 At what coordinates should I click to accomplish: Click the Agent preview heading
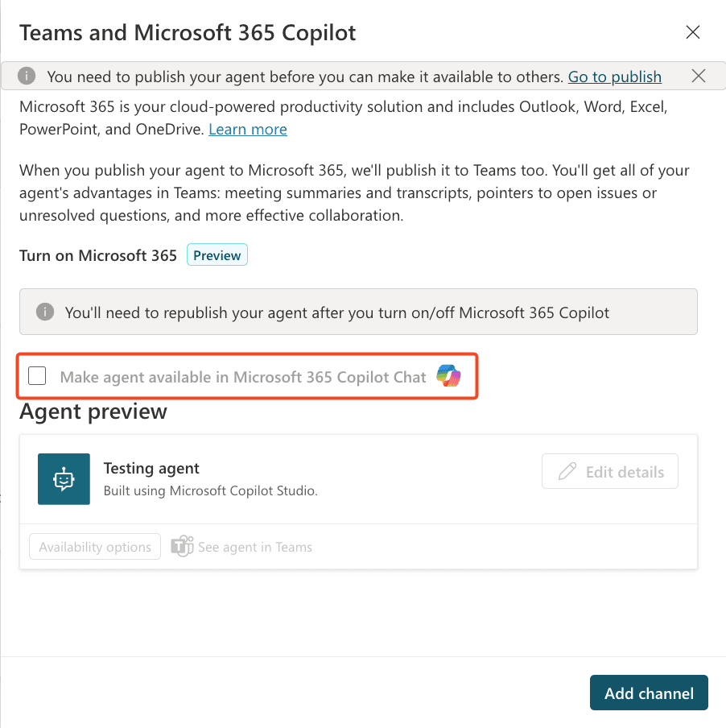(93, 412)
